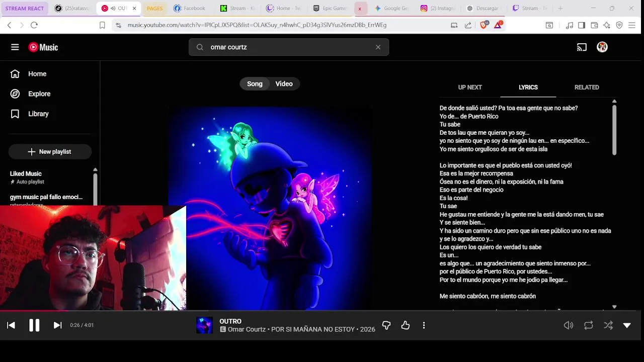The height and width of the screenshot is (362, 644).
Task: Open Liked Music playlist
Action: (26, 174)
